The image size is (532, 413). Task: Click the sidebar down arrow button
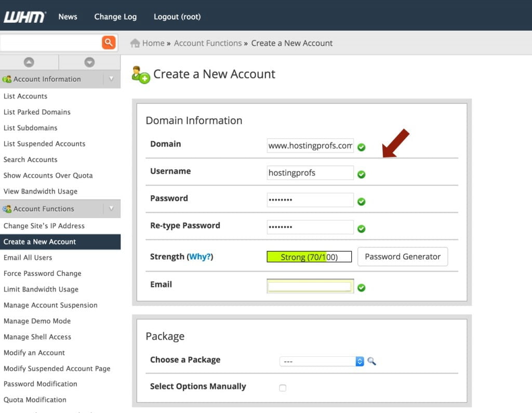(89, 62)
